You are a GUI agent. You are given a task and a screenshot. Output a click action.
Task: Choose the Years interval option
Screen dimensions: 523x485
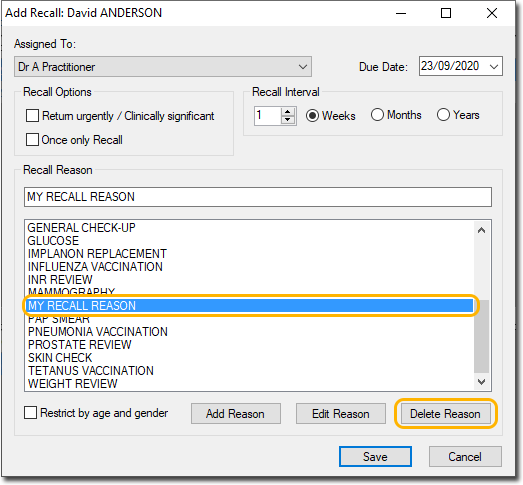pyautogui.click(x=443, y=115)
